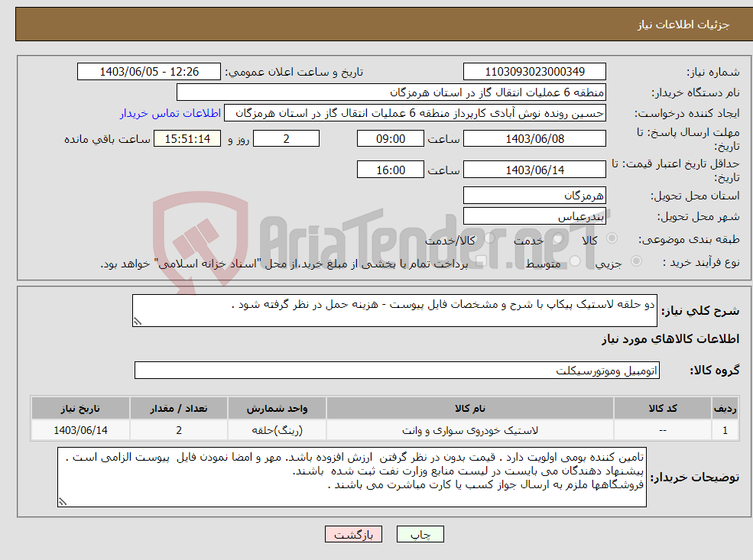Select the کالا radio button
Image resolution: width=753 pixels, height=560 pixels.
click(x=612, y=238)
